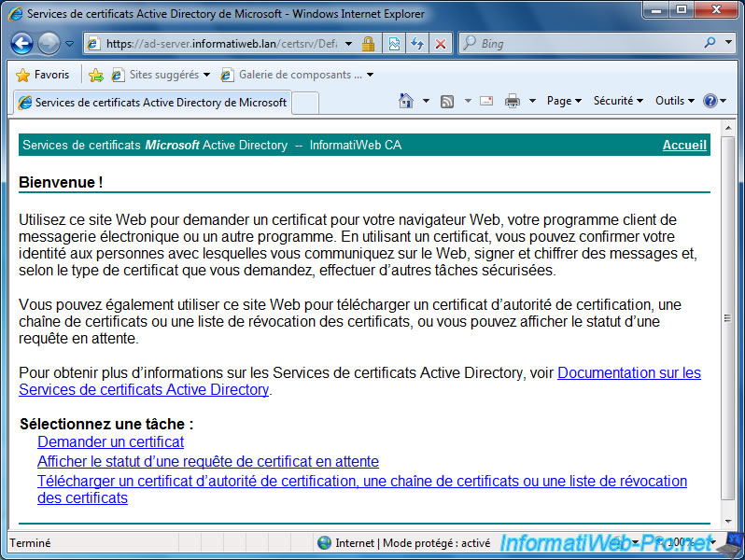Click the vertical scrollbar down arrow
The width and height of the screenshot is (745, 560).
(x=727, y=521)
